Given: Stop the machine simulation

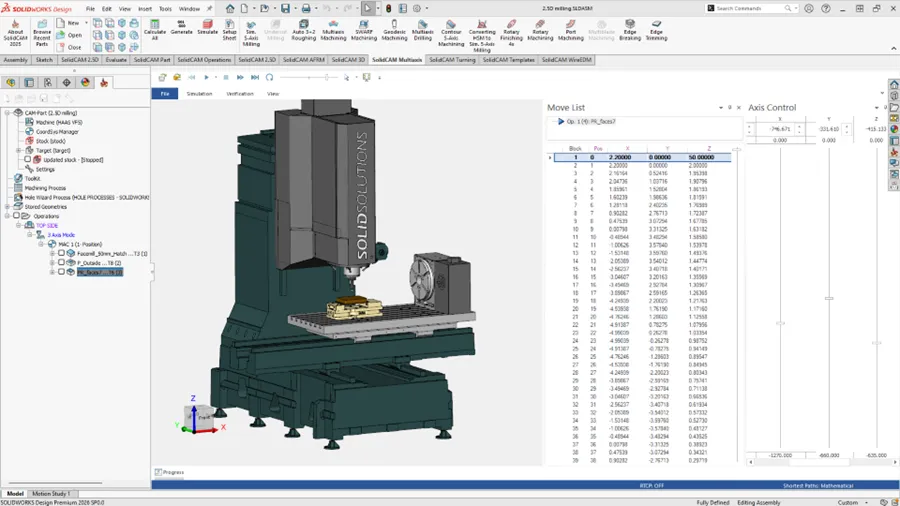Looking at the screenshot, I should pos(226,77).
